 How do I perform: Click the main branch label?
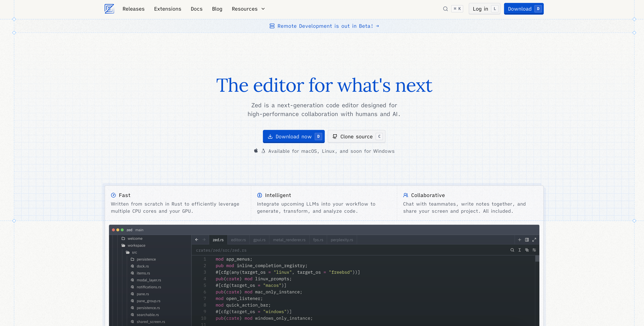[x=139, y=230]
